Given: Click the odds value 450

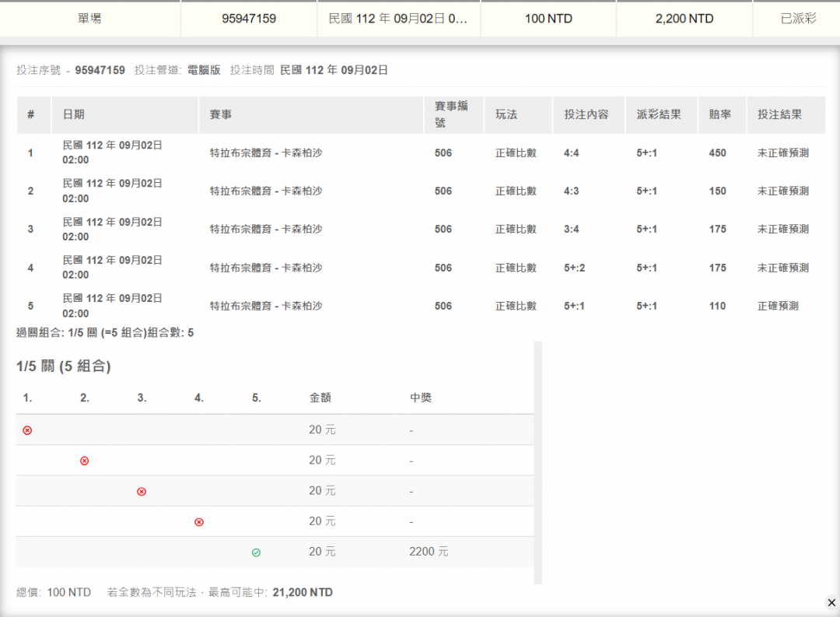Looking at the screenshot, I should 717,153.
